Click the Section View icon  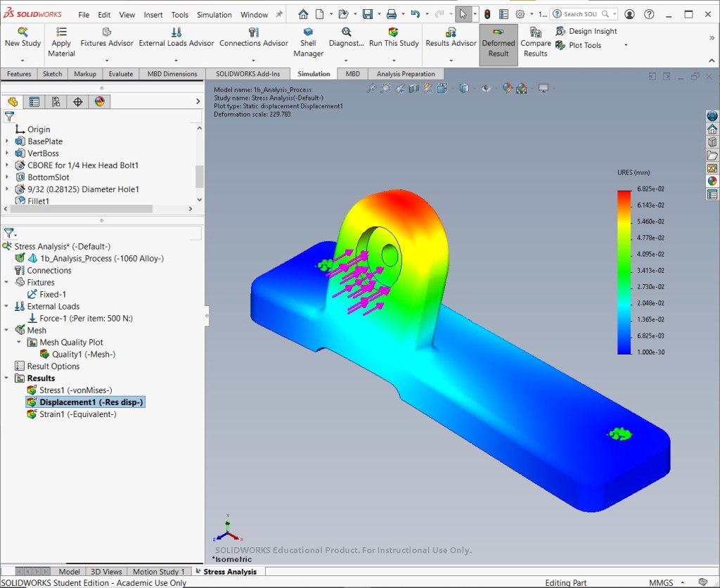[x=413, y=88]
